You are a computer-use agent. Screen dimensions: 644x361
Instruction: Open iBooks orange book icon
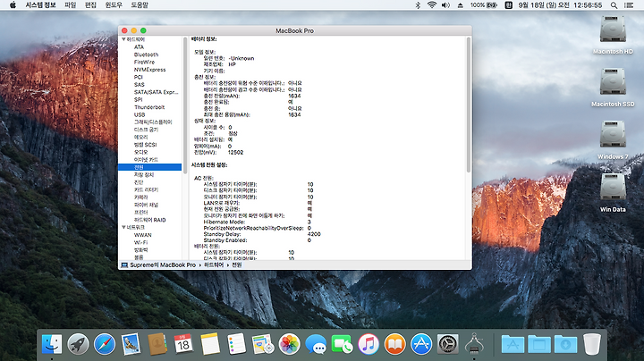394,344
